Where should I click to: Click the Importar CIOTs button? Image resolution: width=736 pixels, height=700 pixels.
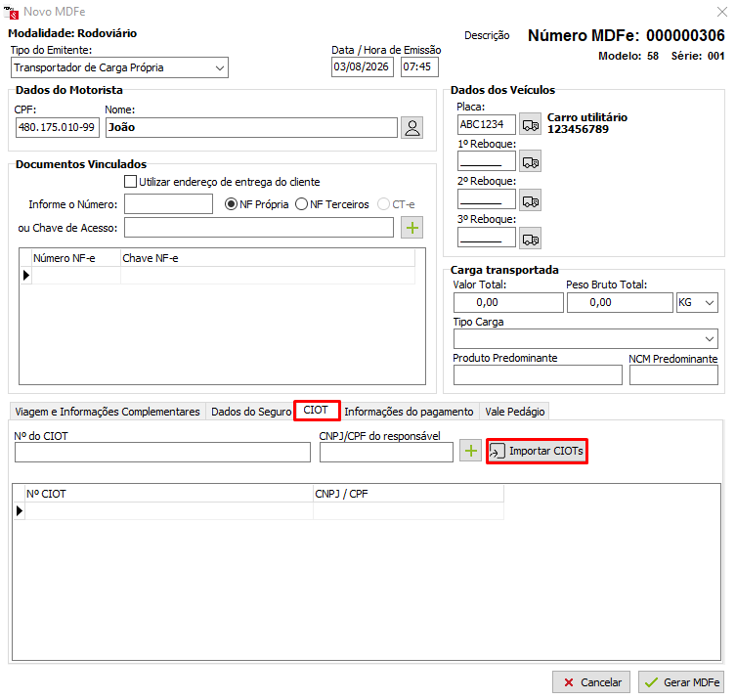pyautogui.click(x=537, y=451)
